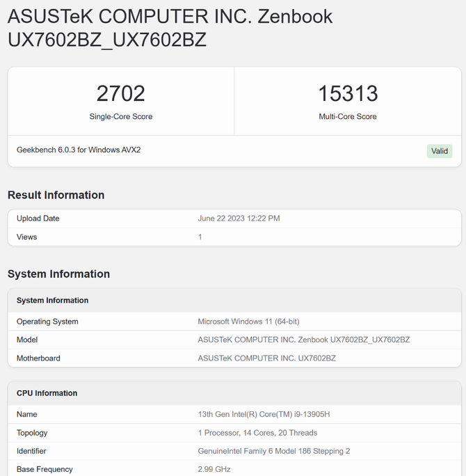Select the ASUSTeK COMPUTER INC. UX7602BZ motherboard value
The width and height of the screenshot is (466, 476).
[266, 358]
